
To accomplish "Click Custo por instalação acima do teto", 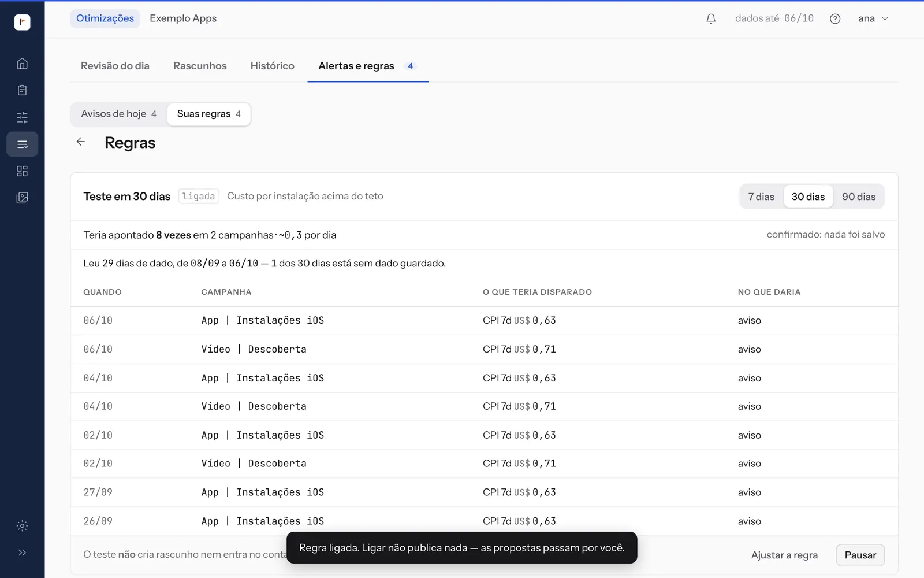I will [x=305, y=196].
